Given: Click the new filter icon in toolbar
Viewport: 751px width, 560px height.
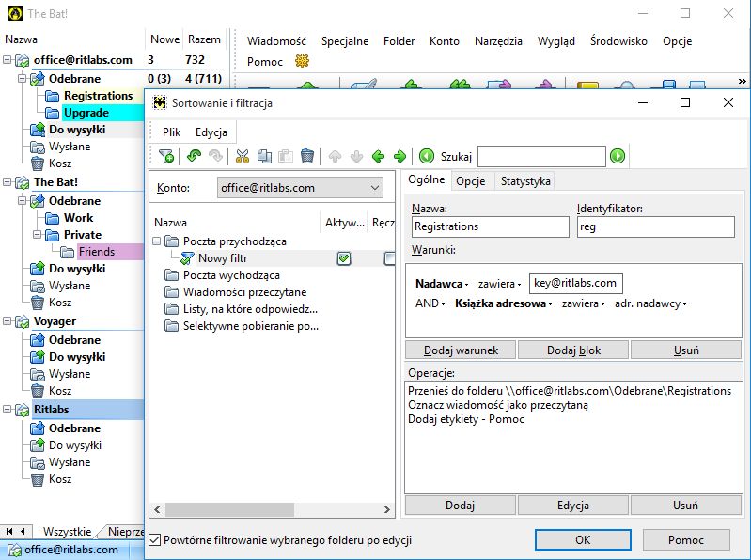Looking at the screenshot, I should tap(166, 156).
